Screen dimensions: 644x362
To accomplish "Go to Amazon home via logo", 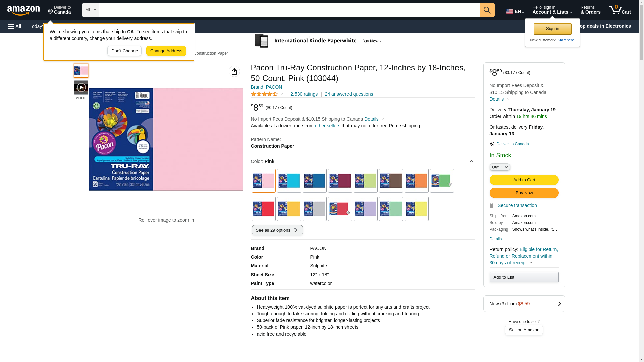I will (23, 10).
